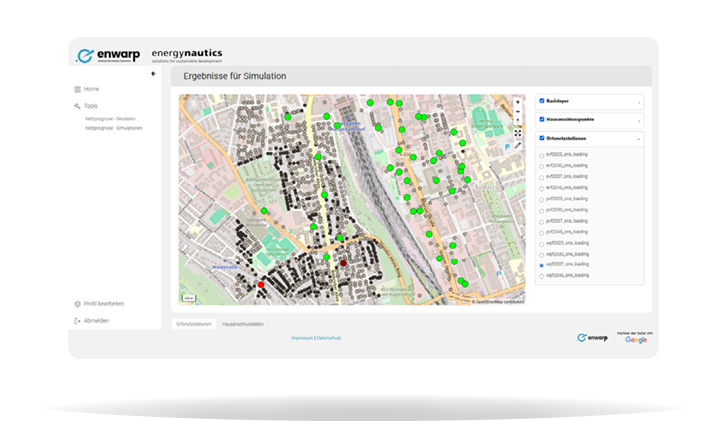The width and height of the screenshot is (727, 421).
Task: Click the Abmelden logout icon
Action: [77, 321]
